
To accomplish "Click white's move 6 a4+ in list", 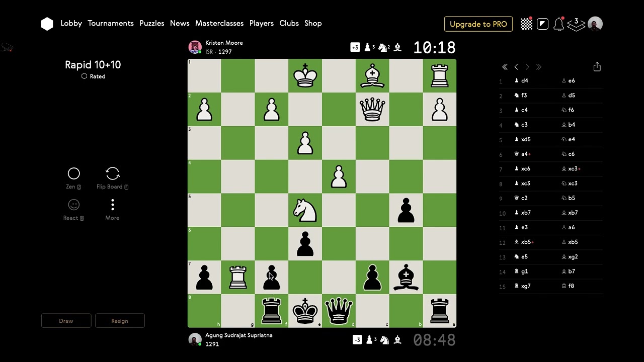I will tap(522, 154).
